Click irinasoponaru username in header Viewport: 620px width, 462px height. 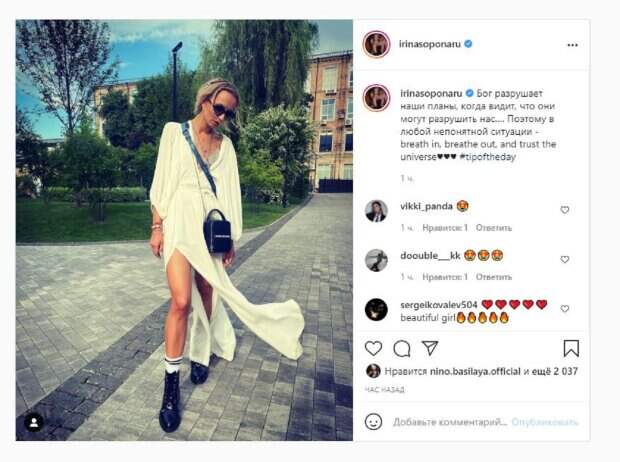(x=430, y=44)
